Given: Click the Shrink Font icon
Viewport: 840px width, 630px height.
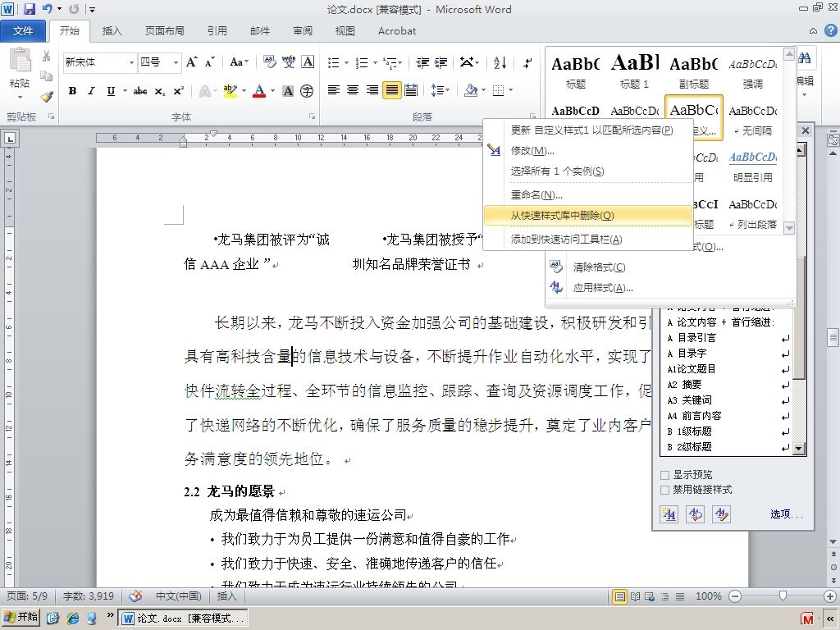Looking at the screenshot, I should [209, 62].
